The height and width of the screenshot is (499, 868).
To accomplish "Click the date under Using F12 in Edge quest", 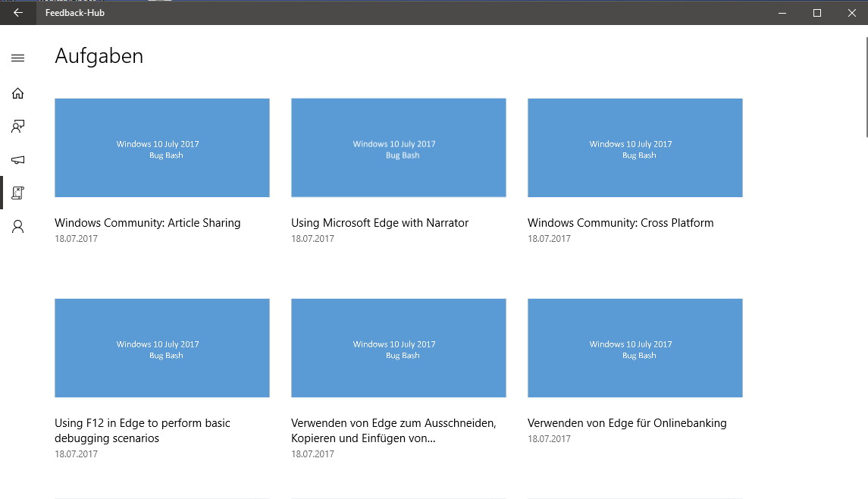I will 76,454.
